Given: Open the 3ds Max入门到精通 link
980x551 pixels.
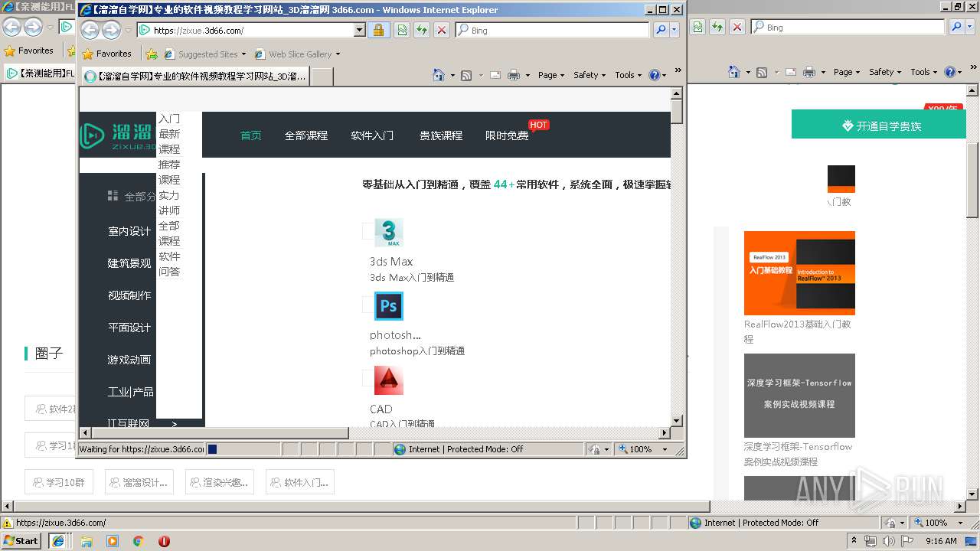Looking at the screenshot, I should click(x=412, y=278).
